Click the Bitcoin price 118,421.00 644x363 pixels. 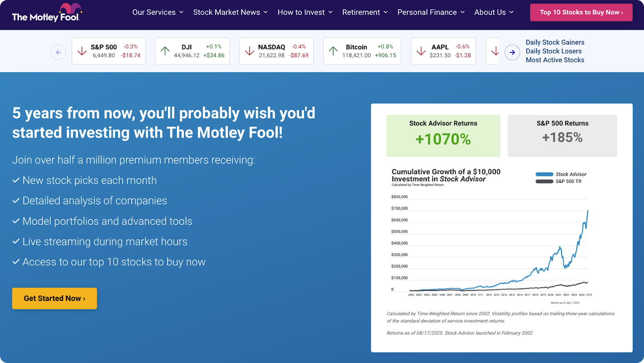point(357,56)
